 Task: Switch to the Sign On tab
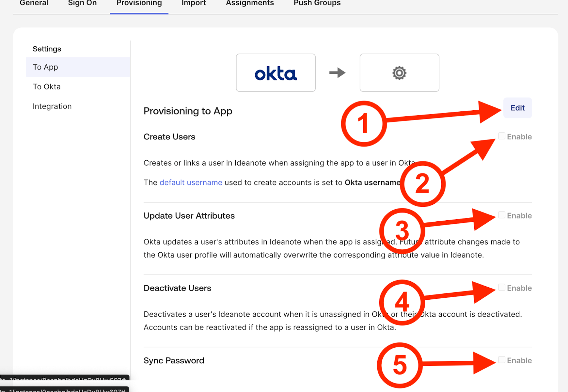tap(82, 3)
